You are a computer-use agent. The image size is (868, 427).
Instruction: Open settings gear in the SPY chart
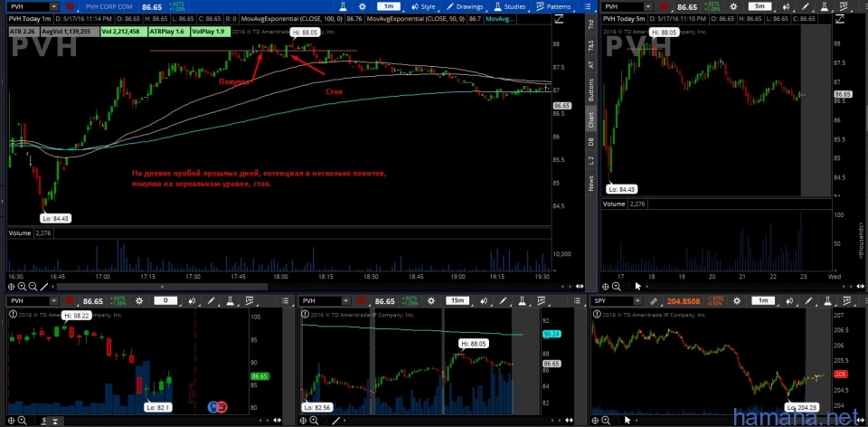click(737, 300)
